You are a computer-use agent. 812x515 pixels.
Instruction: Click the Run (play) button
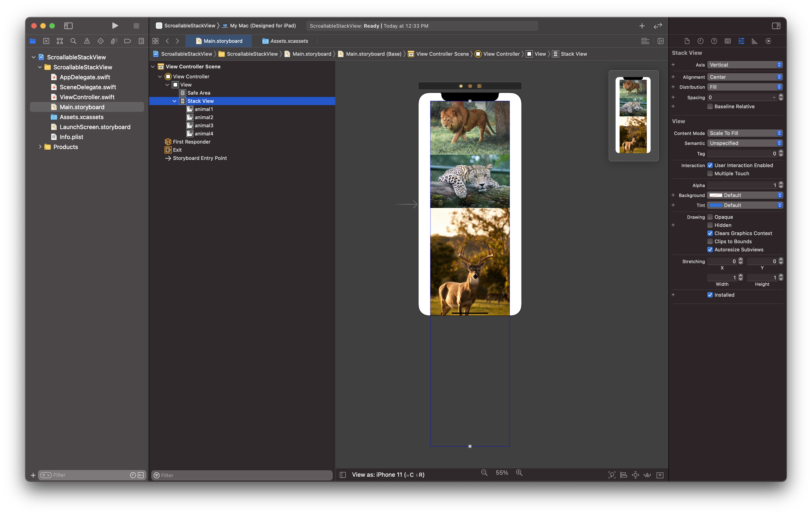pyautogui.click(x=115, y=26)
